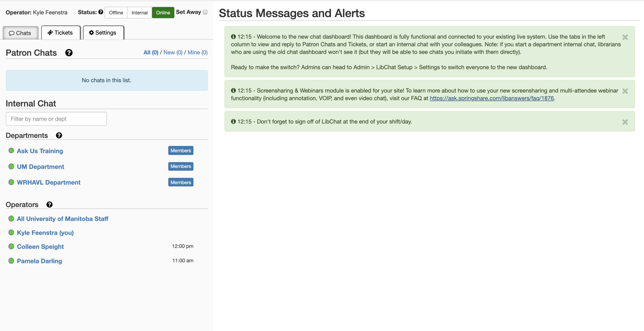
Task: Click help icon next to Departments
Action: (x=59, y=136)
